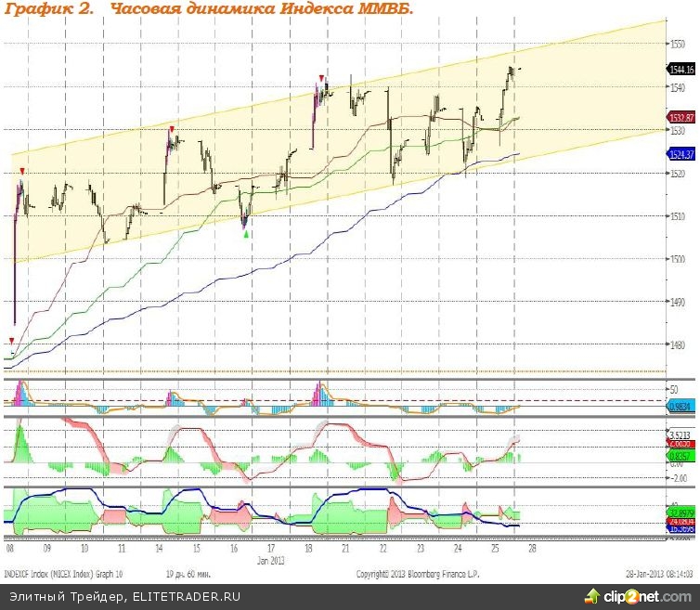The height and width of the screenshot is (610, 700).
Task: Click the Copyright 2013 Bloomberg Finance L.P. notice
Action: [x=418, y=574]
